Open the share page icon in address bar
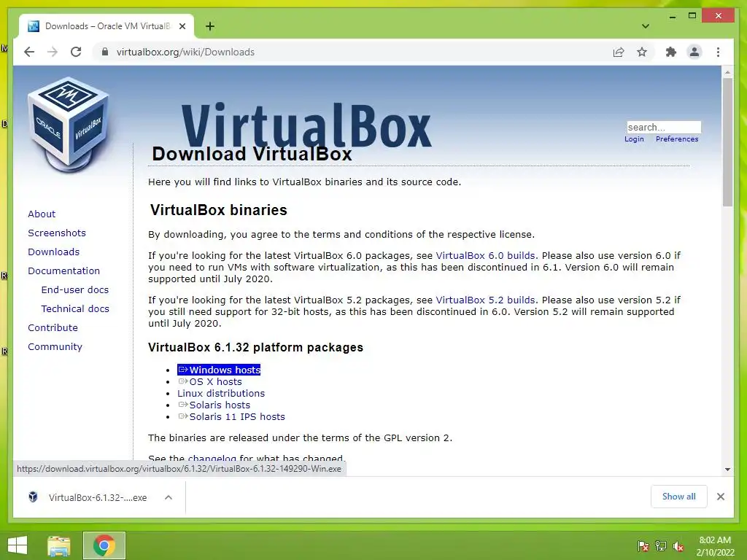 [x=619, y=52]
